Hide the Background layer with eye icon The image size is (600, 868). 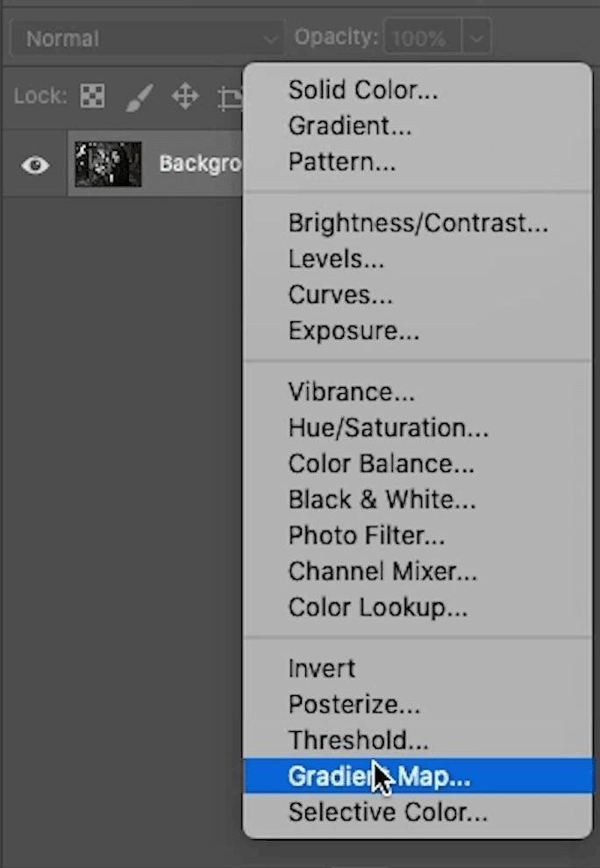(x=35, y=165)
